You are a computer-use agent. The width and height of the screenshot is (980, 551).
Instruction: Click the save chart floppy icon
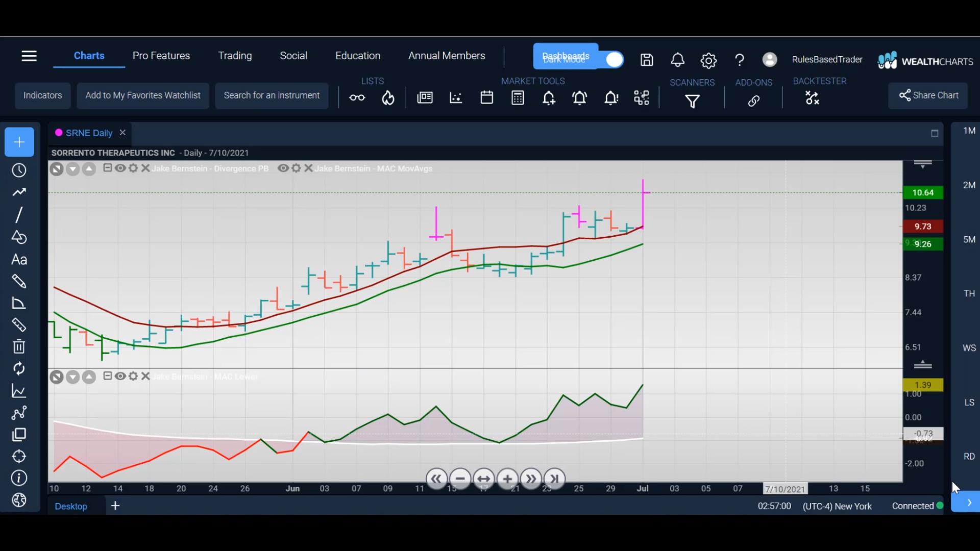pos(647,60)
